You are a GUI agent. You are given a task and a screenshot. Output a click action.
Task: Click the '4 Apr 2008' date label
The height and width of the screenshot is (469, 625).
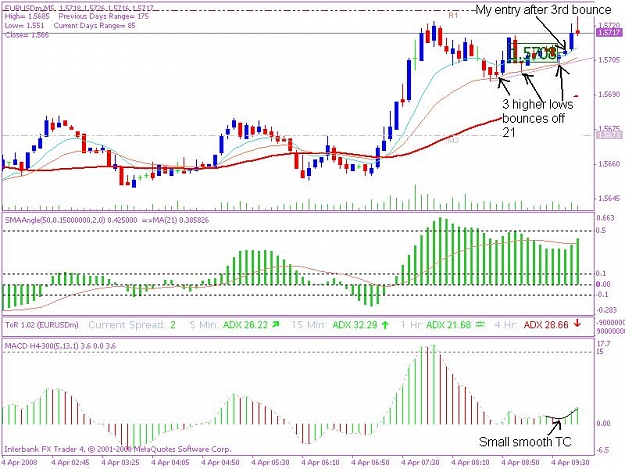coord(19,463)
